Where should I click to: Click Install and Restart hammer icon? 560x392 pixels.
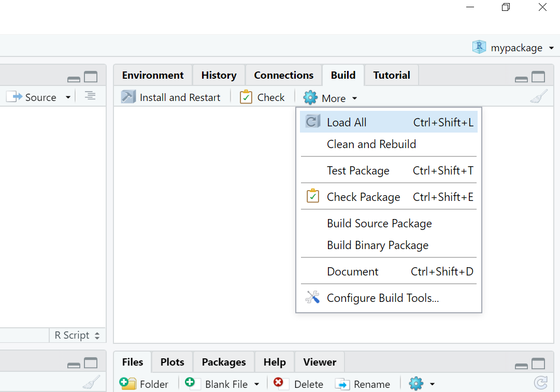point(128,97)
